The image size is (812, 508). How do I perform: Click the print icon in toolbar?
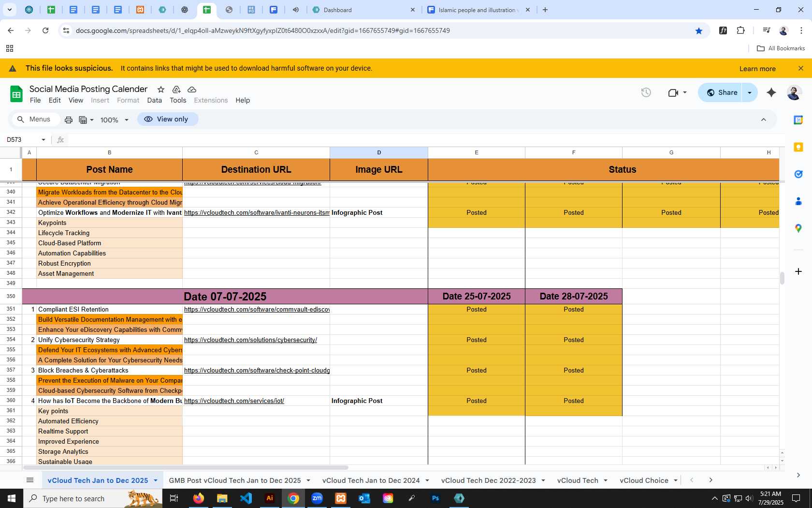point(69,120)
